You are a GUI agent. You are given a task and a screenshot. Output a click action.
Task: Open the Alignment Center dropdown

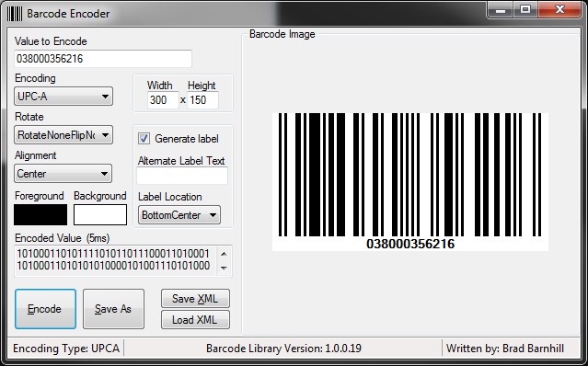coord(63,174)
